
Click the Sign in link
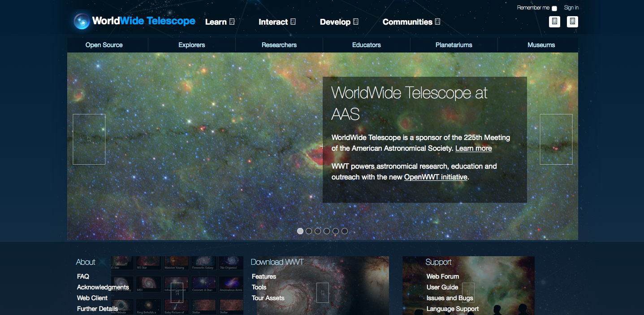(x=571, y=8)
